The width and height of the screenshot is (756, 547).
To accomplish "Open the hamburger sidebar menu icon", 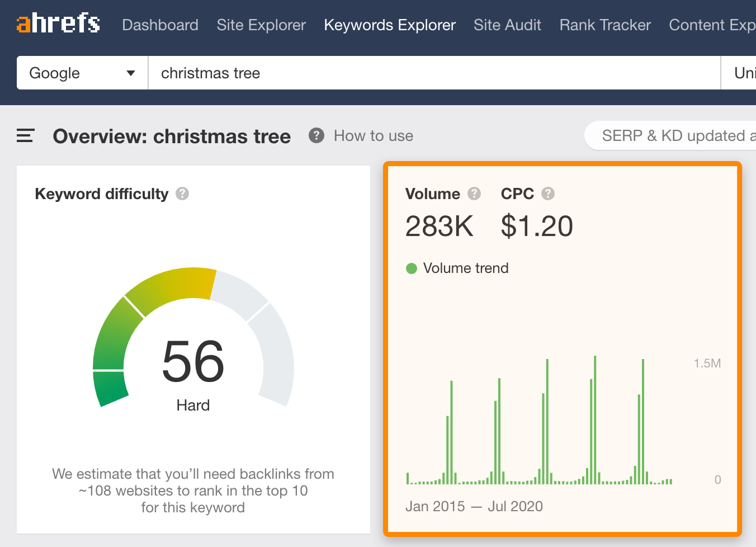I will [25, 136].
